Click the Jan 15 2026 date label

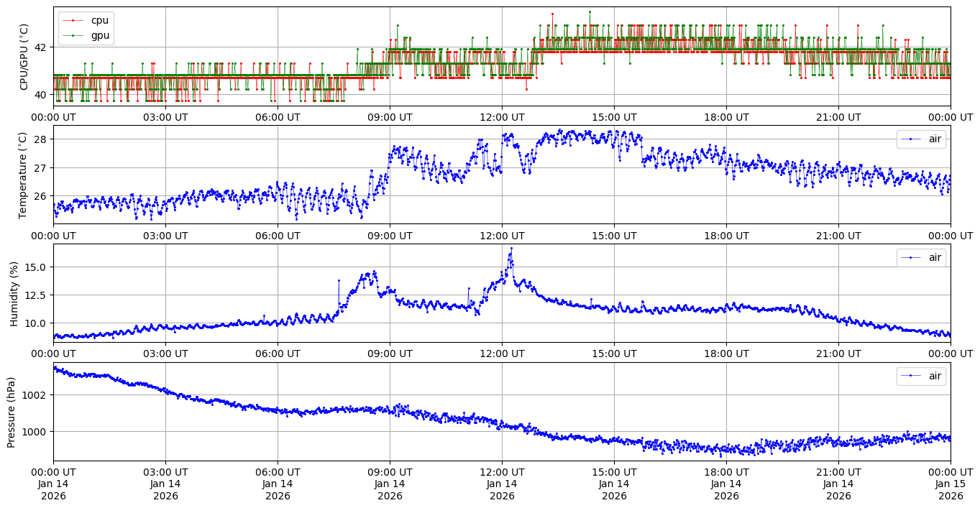click(951, 489)
